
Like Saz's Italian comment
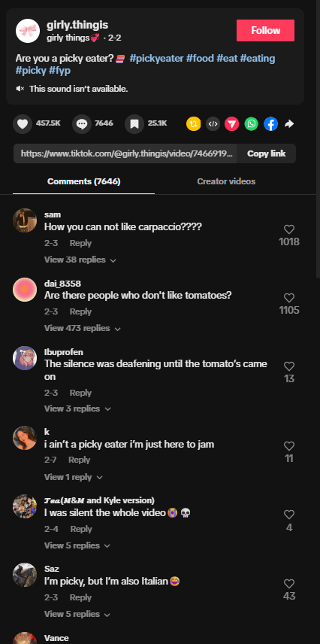click(x=289, y=584)
